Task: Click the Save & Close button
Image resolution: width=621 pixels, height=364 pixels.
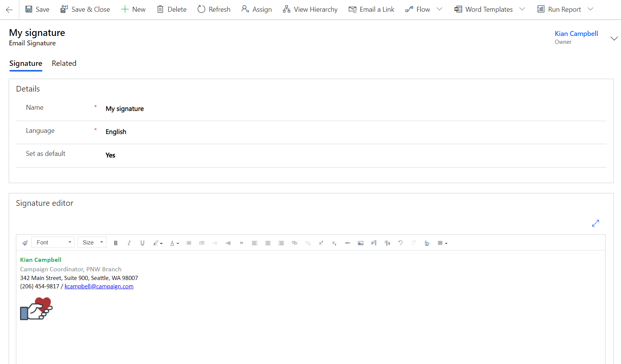Action: 85,9
